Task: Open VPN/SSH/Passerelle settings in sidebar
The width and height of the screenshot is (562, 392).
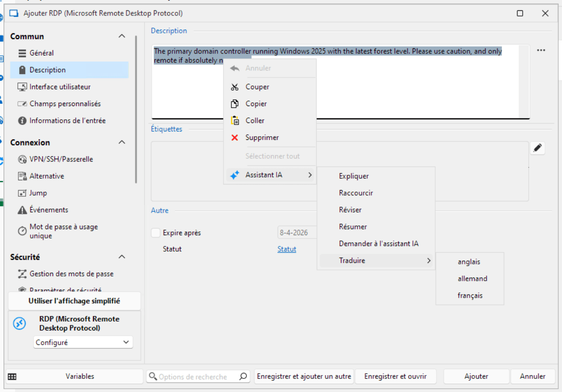Action: tap(61, 159)
